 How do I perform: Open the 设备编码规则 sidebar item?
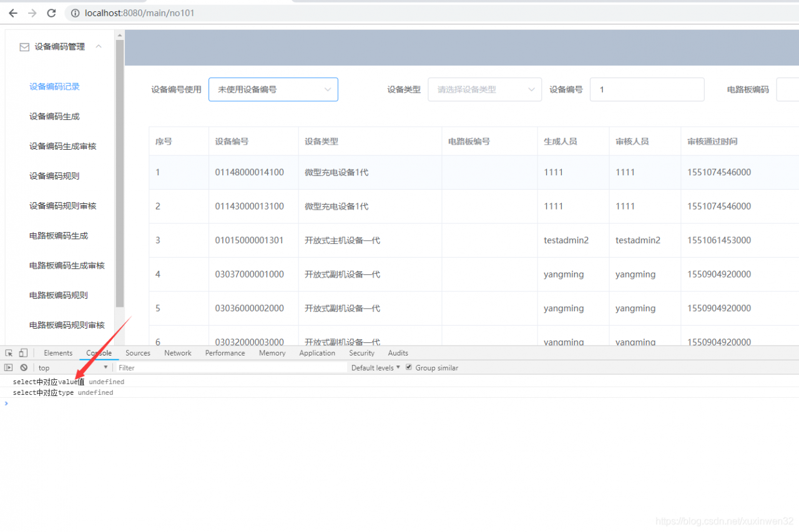(55, 176)
